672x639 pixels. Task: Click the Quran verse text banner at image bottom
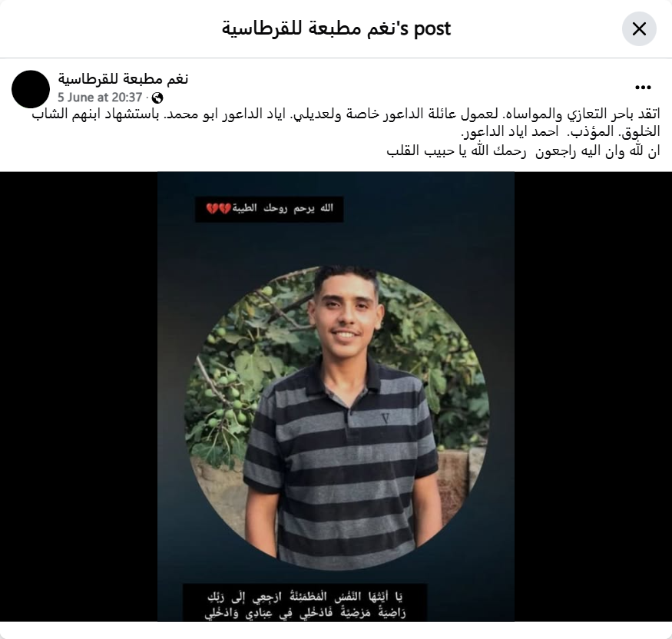(x=305, y=604)
